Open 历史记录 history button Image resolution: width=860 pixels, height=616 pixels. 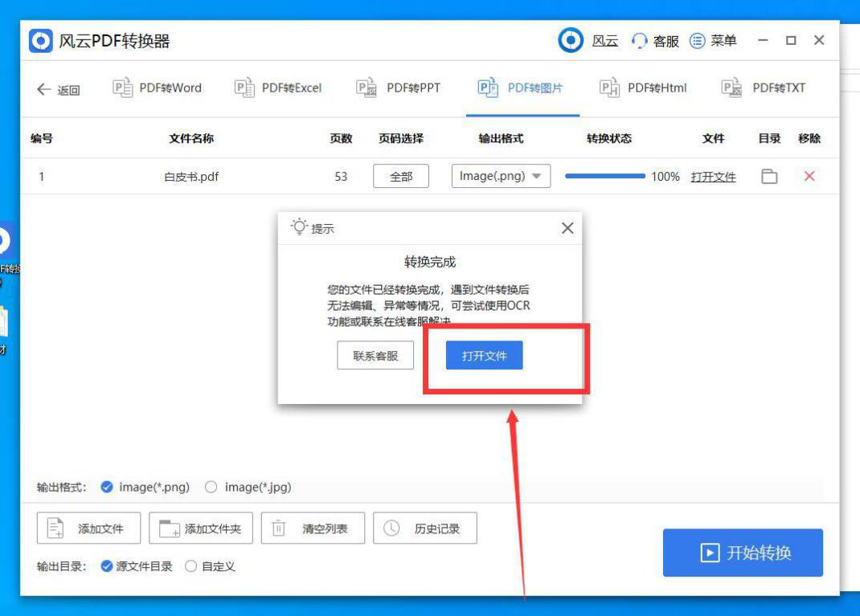tap(425, 528)
